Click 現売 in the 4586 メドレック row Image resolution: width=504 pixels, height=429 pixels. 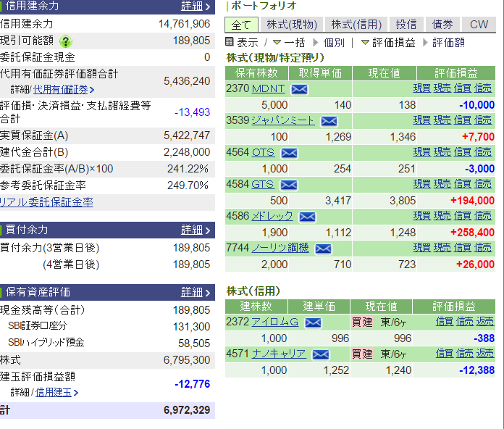(x=442, y=215)
